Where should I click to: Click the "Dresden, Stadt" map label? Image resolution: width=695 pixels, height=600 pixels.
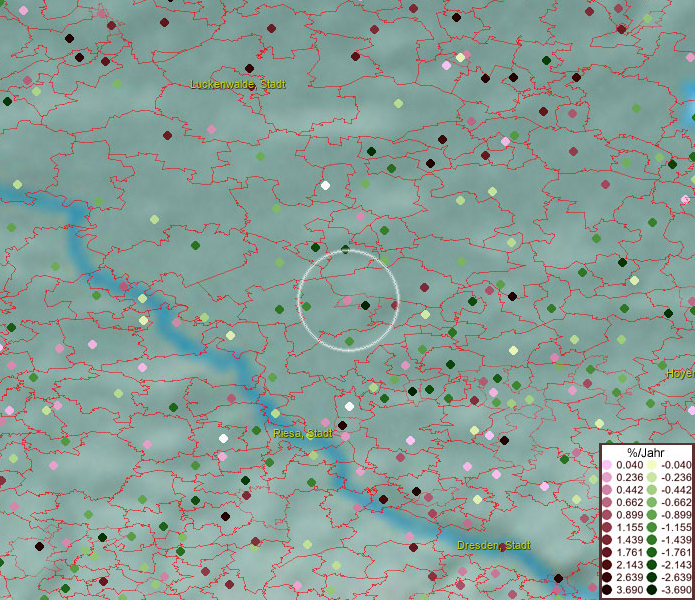tap(494, 545)
